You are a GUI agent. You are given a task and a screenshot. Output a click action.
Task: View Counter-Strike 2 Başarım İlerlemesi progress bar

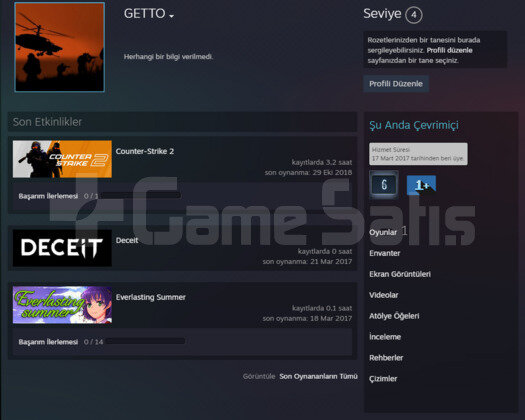point(140,196)
